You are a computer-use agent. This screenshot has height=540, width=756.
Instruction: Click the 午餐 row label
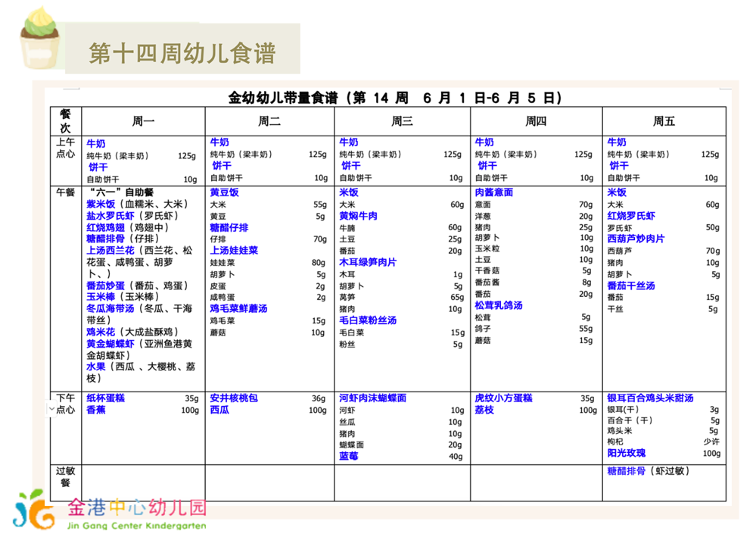pyautogui.click(x=66, y=192)
